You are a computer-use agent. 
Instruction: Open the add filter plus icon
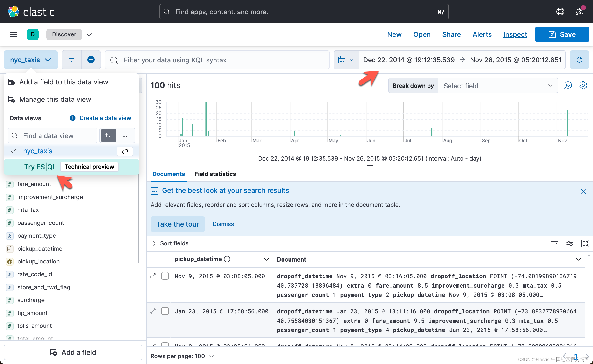(x=91, y=60)
